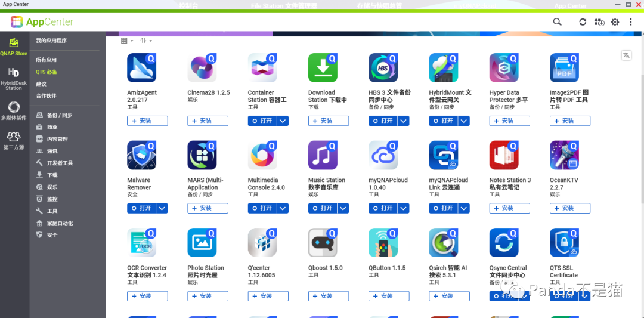Open the Hyper Data Protector icon

(504, 68)
